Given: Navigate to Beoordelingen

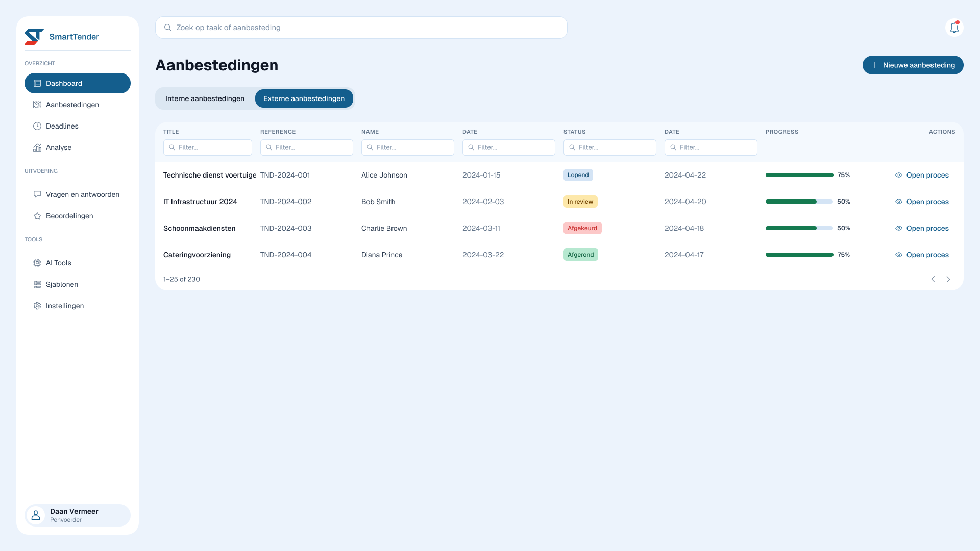Looking at the screenshot, I should tap(78, 216).
